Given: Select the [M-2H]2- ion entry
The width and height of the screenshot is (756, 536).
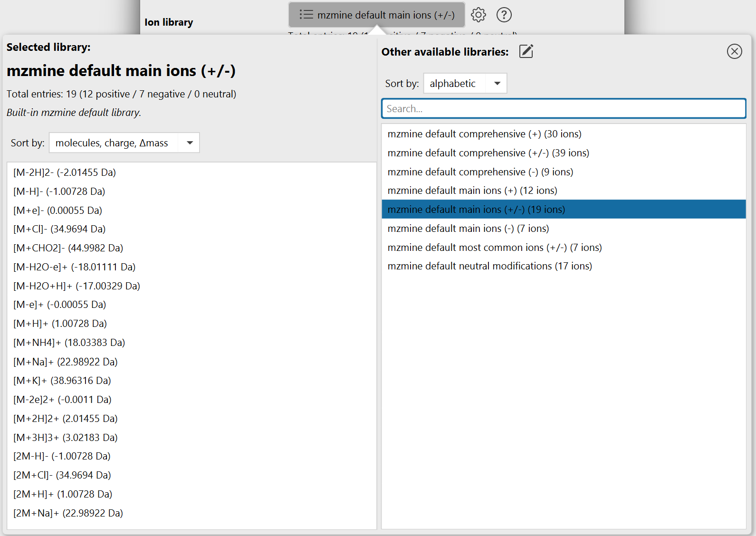Looking at the screenshot, I should tap(192, 172).
